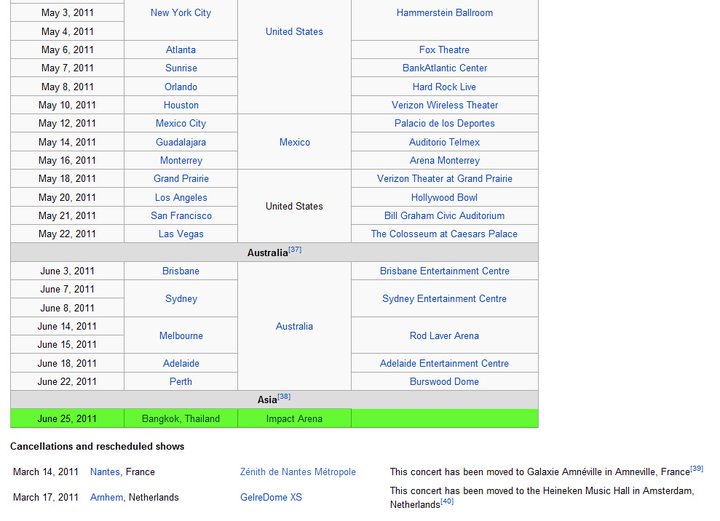720x521 pixels.
Task: Open reference 37 next to Australia heading
Action: (x=295, y=250)
